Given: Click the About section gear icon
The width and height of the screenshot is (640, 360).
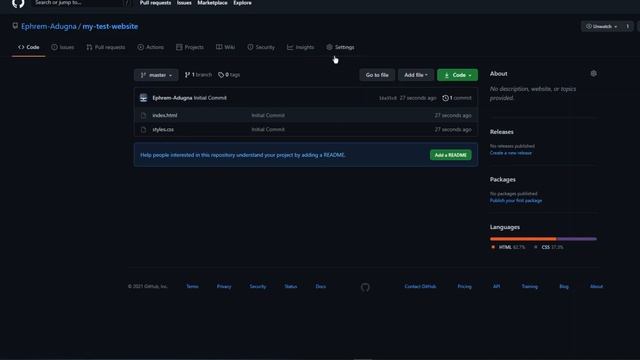Looking at the screenshot, I should coord(593,73).
